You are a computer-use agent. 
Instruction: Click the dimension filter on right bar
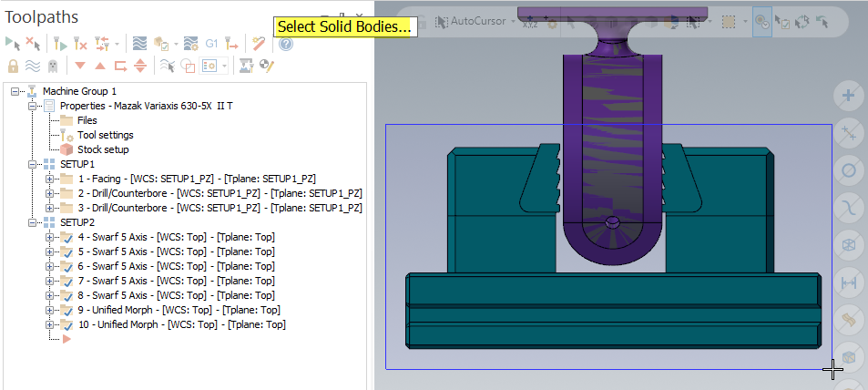pyautogui.click(x=848, y=282)
